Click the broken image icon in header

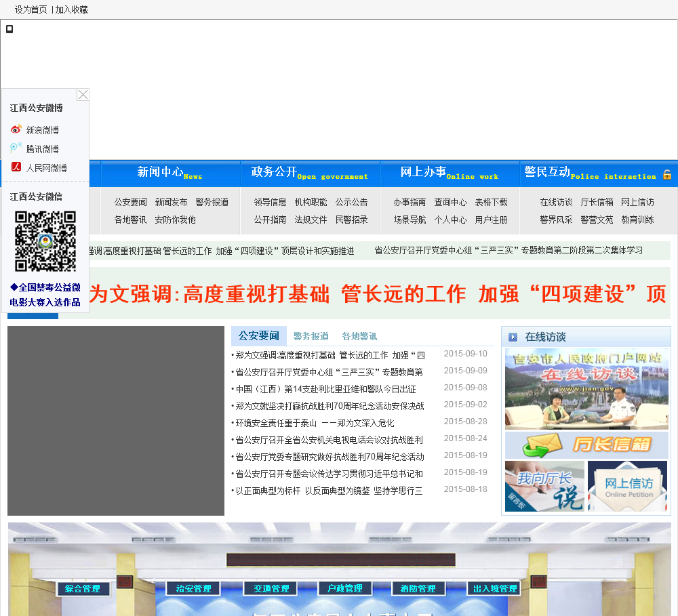tap(9, 29)
